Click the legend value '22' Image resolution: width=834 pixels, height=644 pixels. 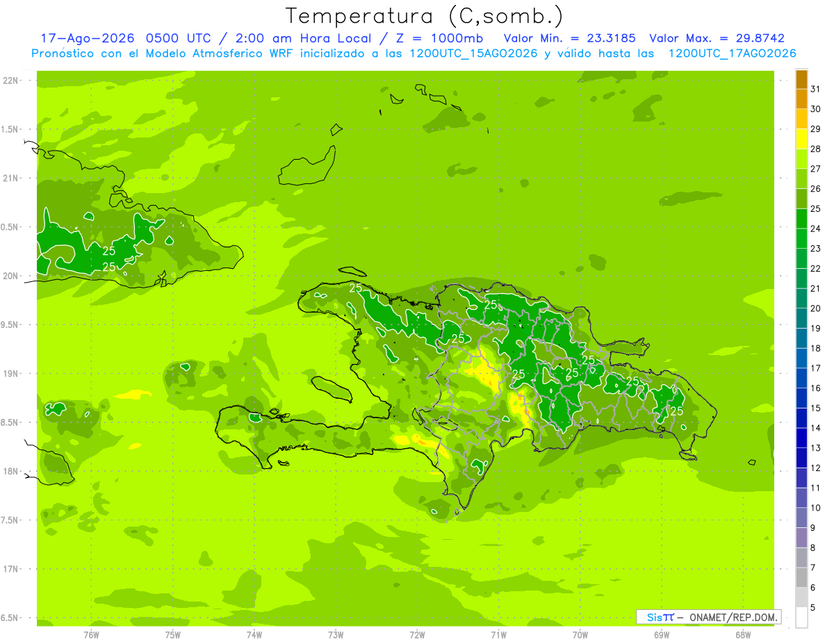tap(816, 268)
